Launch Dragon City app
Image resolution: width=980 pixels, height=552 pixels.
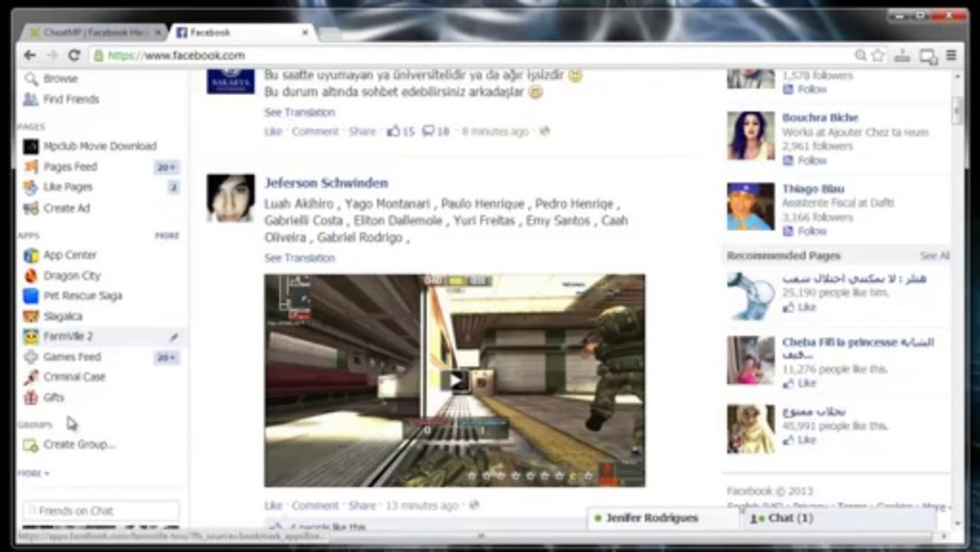tap(72, 275)
